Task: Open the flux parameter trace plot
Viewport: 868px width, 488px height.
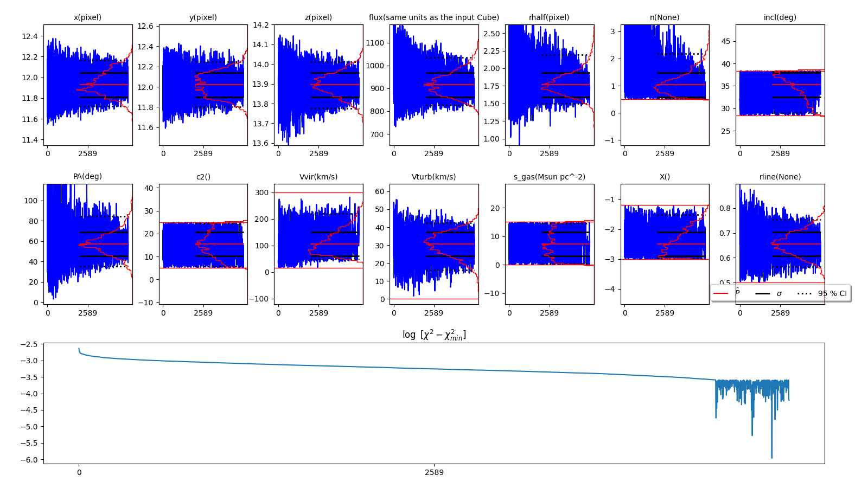Action: pyautogui.click(x=433, y=85)
